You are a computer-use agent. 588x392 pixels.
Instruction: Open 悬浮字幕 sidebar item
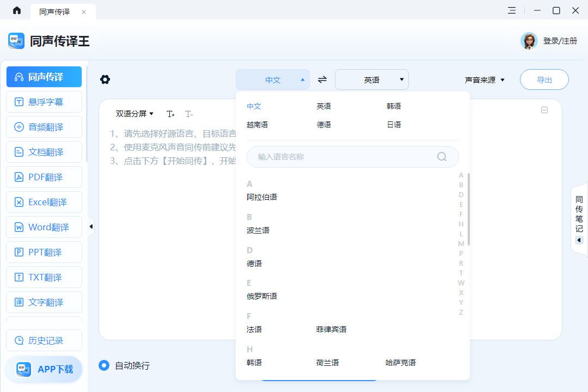(x=44, y=102)
